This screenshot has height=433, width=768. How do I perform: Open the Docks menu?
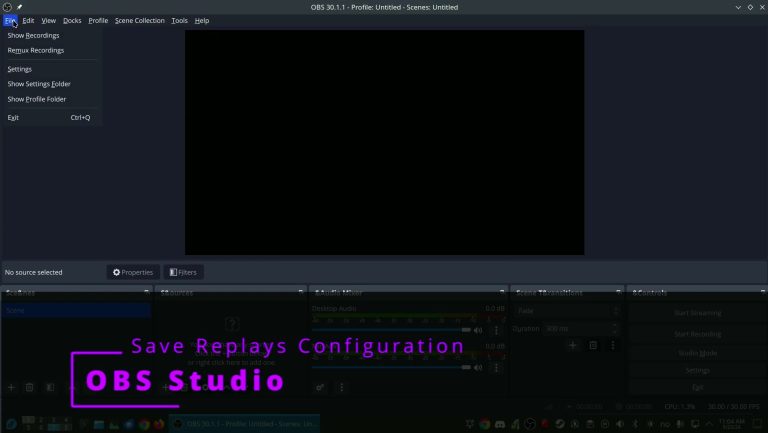(x=72, y=21)
